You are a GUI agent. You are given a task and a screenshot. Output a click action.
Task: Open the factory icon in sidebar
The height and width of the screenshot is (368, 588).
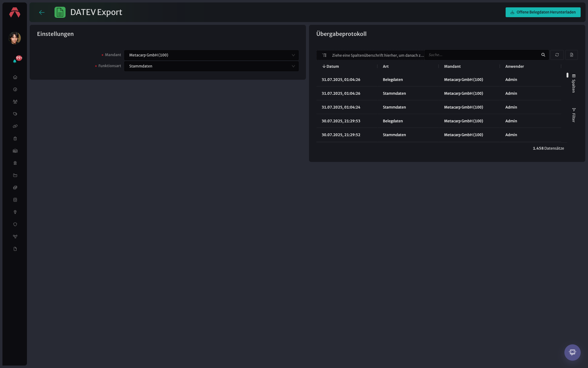tap(15, 175)
